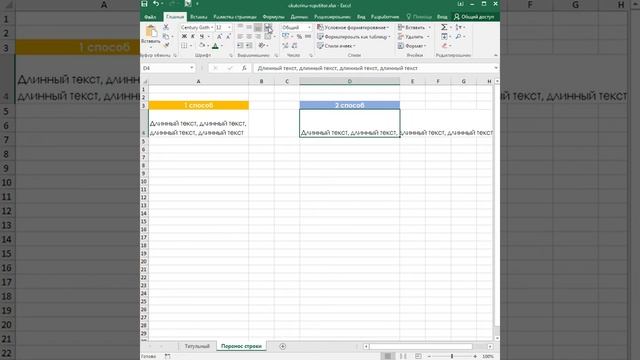Viewport: 640px width, 360px height.
Task: Click Decrease Font Size icon
Action: pos(228,37)
